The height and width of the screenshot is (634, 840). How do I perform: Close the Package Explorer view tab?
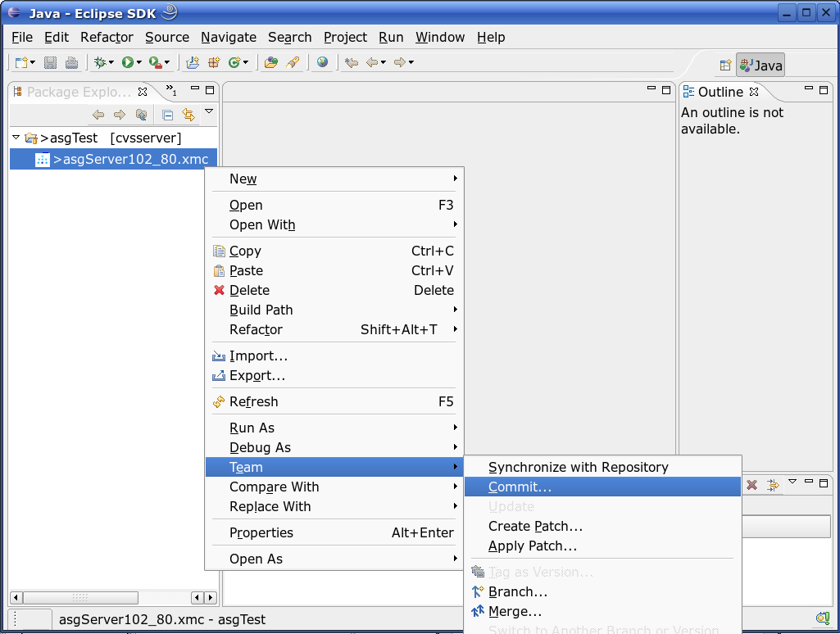point(143,92)
